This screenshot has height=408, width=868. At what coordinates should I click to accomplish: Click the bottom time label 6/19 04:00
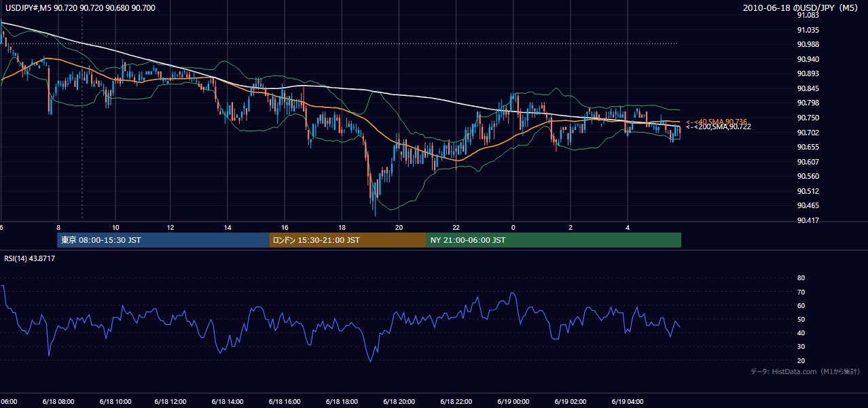click(x=628, y=402)
